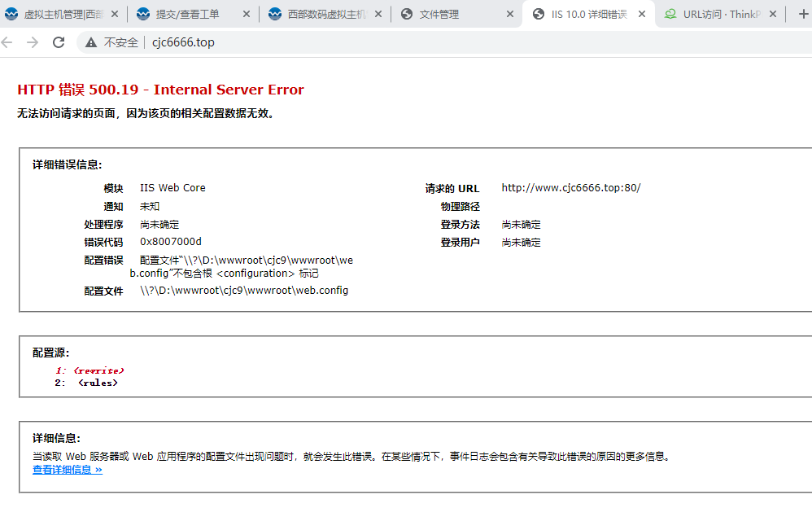Click the 通知 value 未知
The width and height of the screenshot is (812, 530).
pos(150,206)
